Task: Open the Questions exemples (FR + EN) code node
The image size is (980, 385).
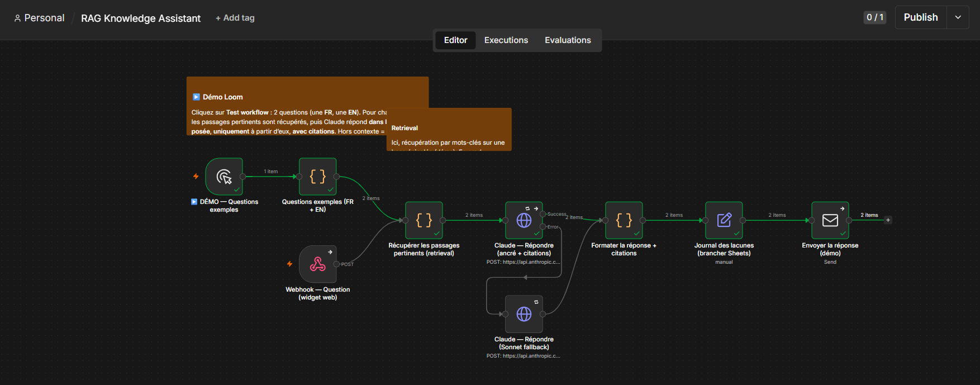Action: pyautogui.click(x=318, y=177)
